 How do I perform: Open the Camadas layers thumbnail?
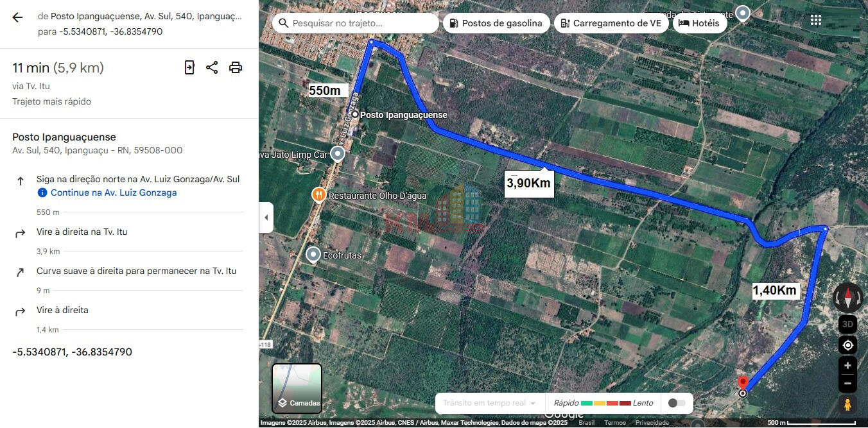[x=297, y=388]
